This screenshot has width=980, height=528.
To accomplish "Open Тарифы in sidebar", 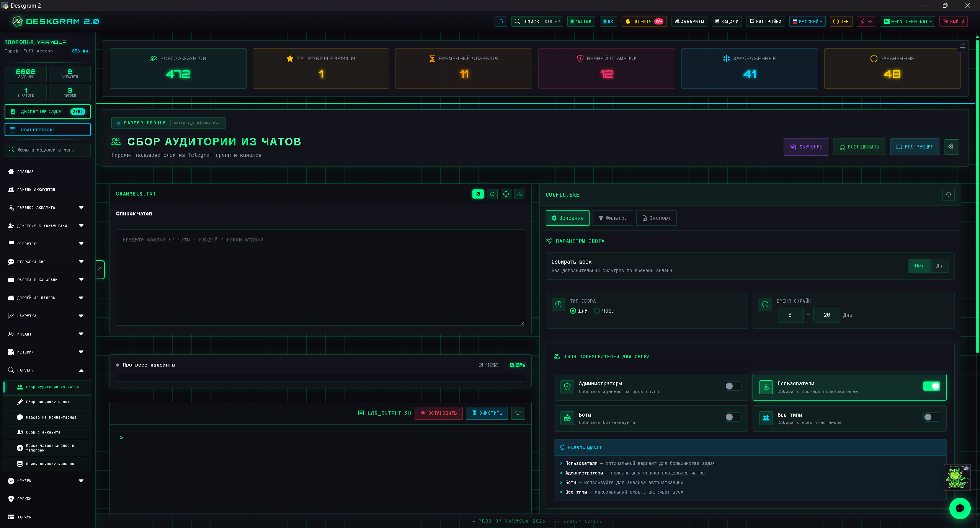I will coord(47,517).
